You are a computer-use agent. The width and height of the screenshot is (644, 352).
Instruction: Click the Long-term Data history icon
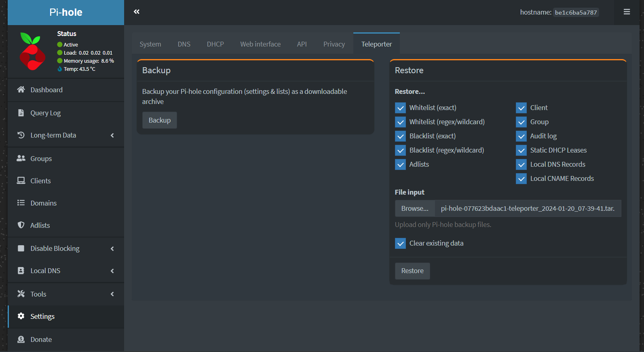(21, 135)
